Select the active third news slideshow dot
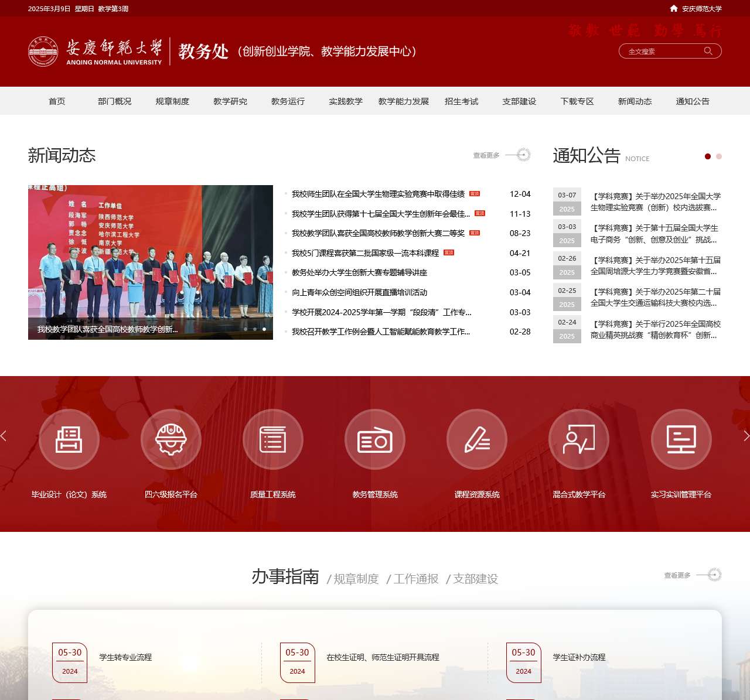Image resolution: width=750 pixels, height=700 pixels. tap(264, 329)
